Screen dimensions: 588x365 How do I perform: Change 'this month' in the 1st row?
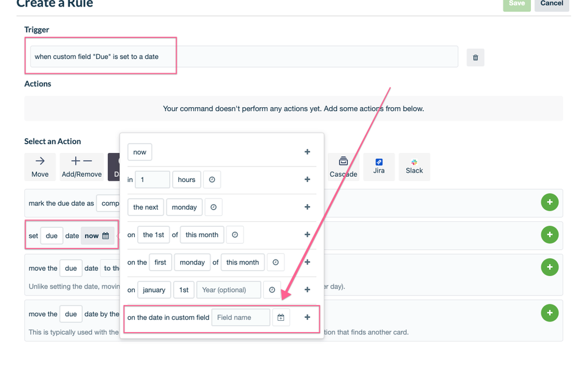pyautogui.click(x=202, y=235)
